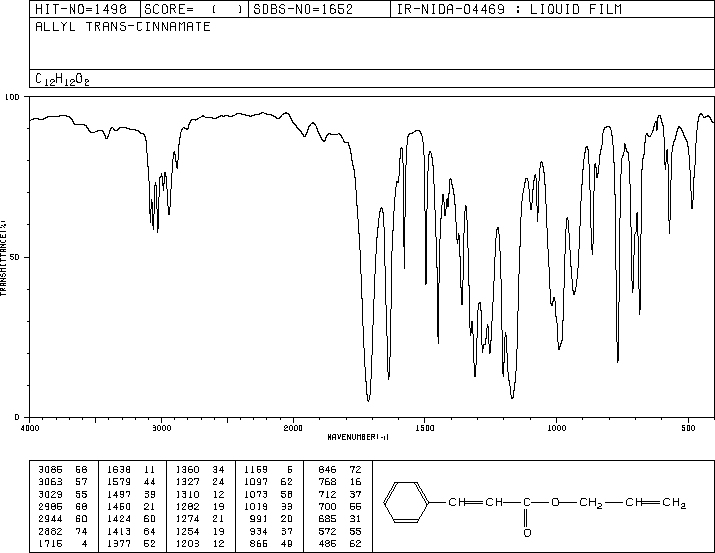Viewport: 715px width, 553px height.
Task: Select the 866 peak entry in the table
Action: click(x=271, y=543)
